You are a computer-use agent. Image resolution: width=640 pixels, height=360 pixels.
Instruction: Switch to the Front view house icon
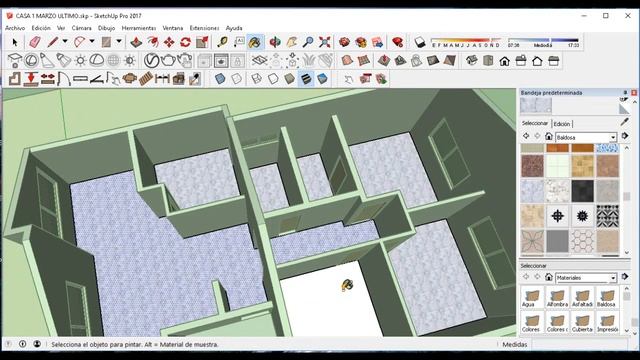tap(504, 61)
